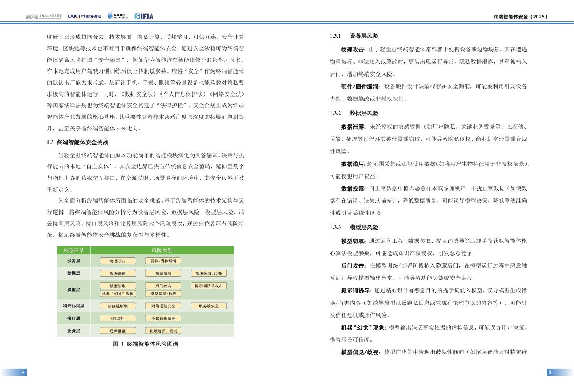574x392 pixels.
Task: Enable the 模型窃取 risk cell
Action: (x=118, y=286)
